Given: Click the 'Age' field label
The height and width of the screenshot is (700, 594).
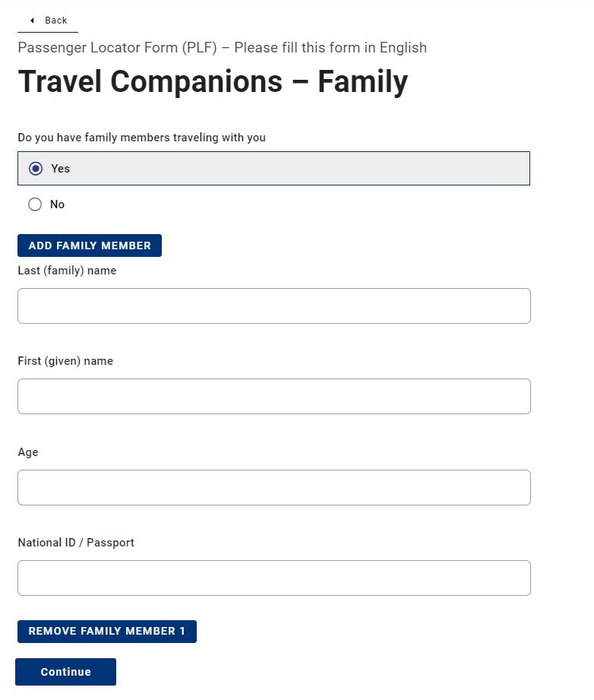Looking at the screenshot, I should (28, 452).
